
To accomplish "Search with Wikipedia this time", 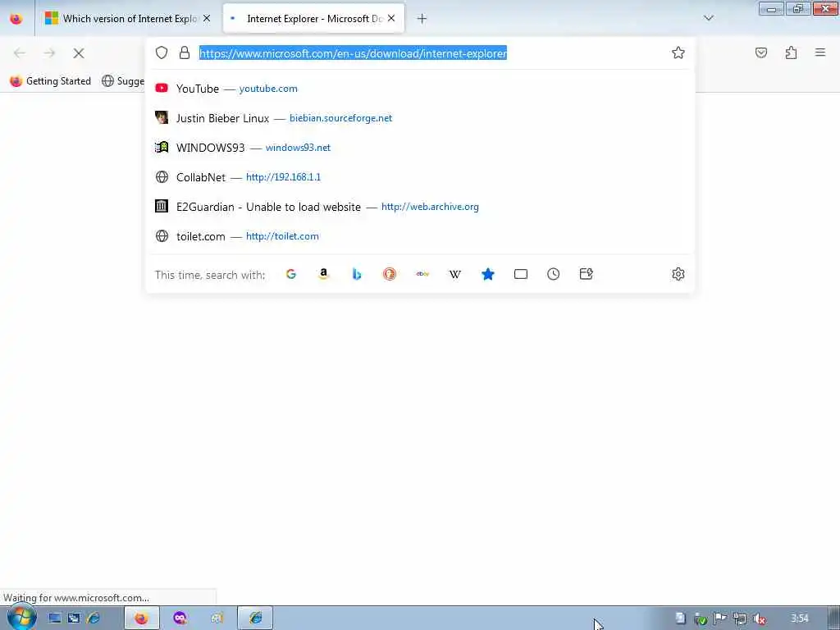I will [454, 274].
